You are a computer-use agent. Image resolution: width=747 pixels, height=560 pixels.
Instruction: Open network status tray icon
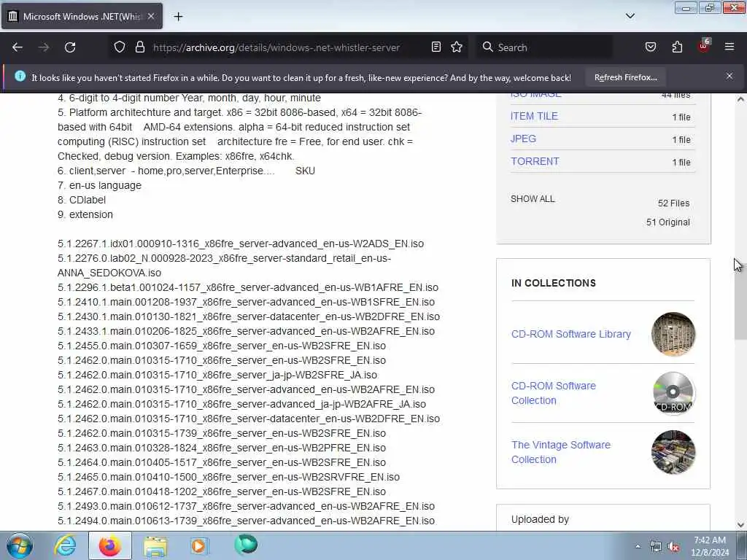(x=656, y=547)
